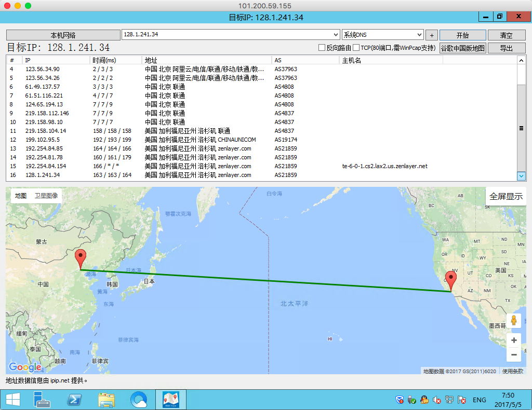Click the Beijing red map pin

[81, 258]
